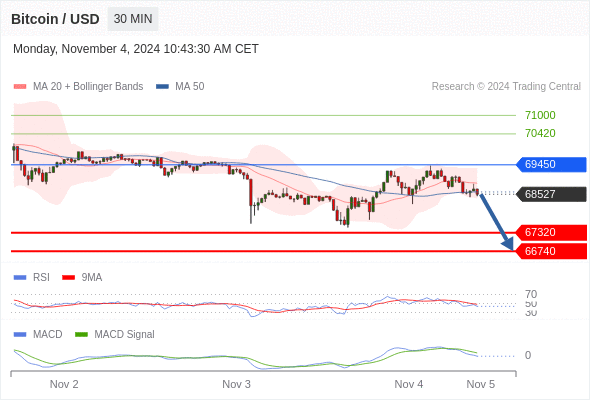The image size is (590, 400).
Task: Click the MACD blue legend swatch
Action: pos(20,335)
